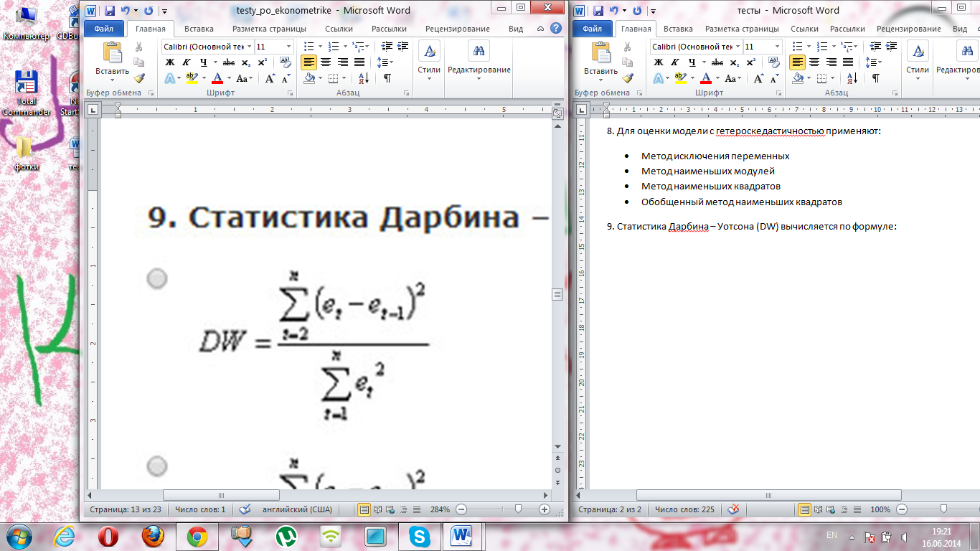Screen dimensions: 980x551
Task: Toggle paragraph marks ¶ in testy_po_ekonometrike window
Action: pyautogui.click(x=387, y=78)
